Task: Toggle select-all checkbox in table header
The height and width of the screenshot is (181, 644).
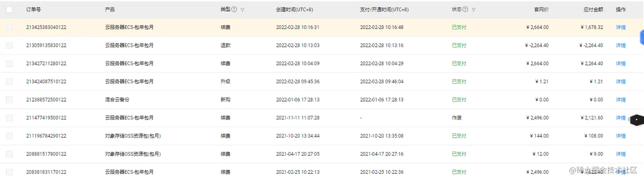Action: coord(9,9)
